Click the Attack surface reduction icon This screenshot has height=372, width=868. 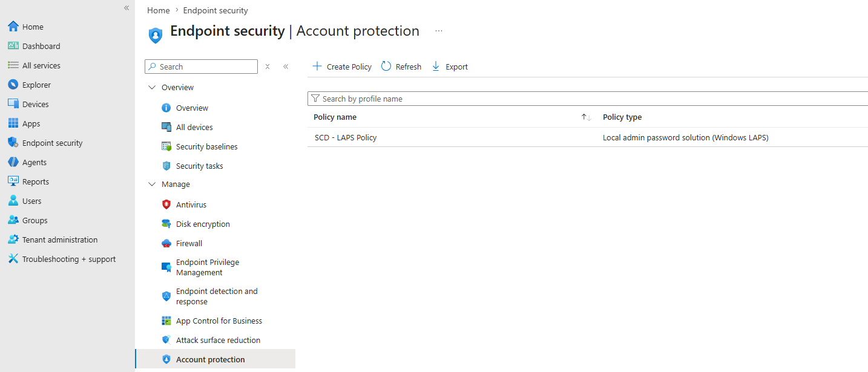pos(166,340)
